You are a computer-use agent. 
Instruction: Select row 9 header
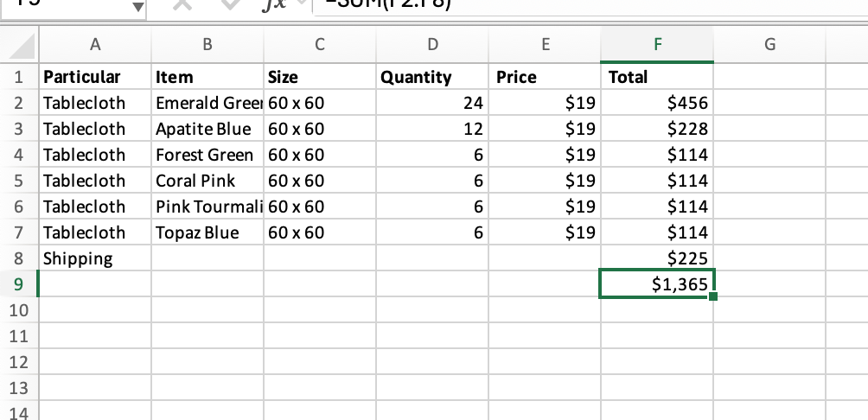click(18, 284)
